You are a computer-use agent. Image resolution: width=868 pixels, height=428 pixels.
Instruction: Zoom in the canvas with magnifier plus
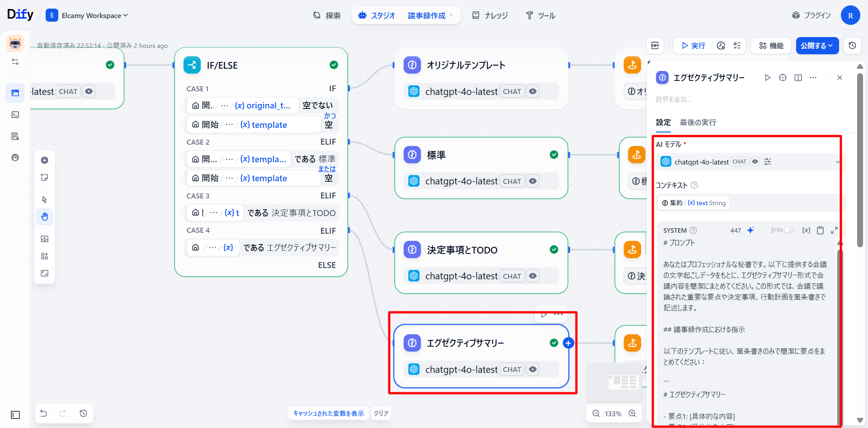pyautogui.click(x=632, y=414)
